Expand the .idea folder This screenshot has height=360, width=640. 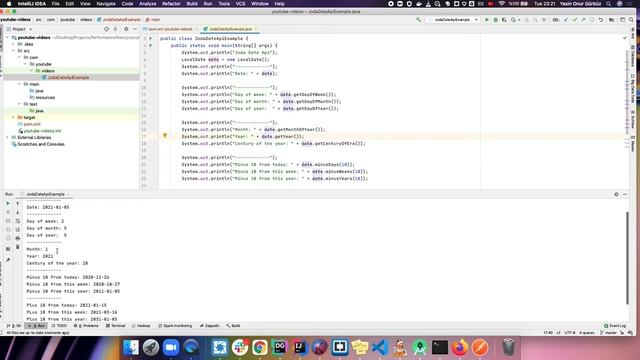tap(13, 44)
